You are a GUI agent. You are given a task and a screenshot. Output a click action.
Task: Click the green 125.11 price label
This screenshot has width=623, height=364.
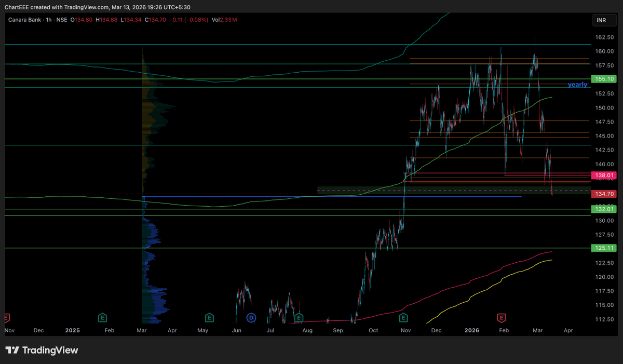click(x=603, y=248)
